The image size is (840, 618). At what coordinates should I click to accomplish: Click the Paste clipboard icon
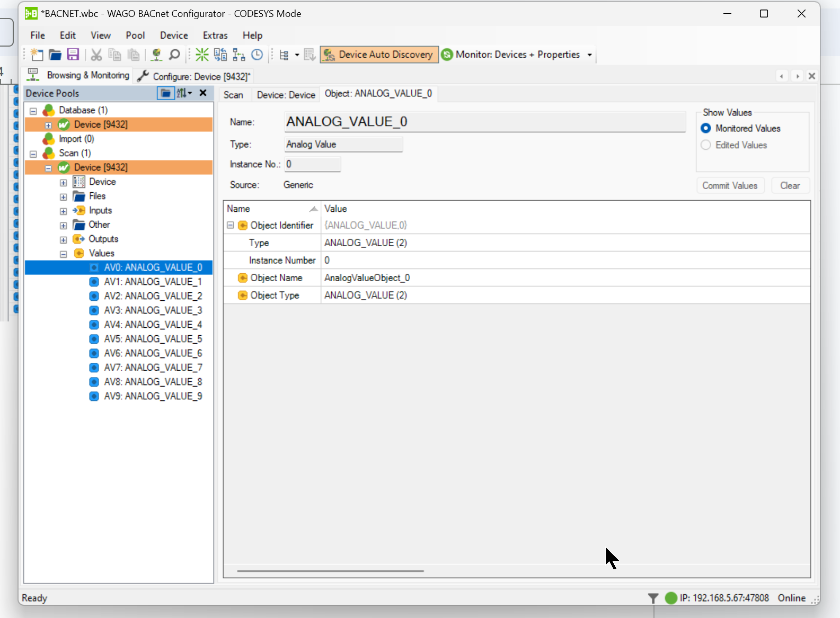coord(134,55)
